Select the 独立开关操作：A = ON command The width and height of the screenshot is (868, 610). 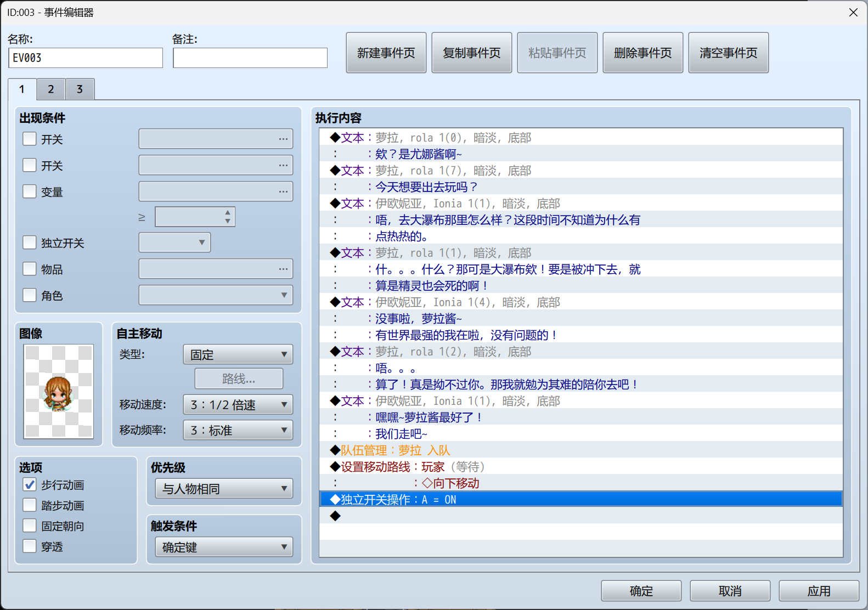[x=581, y=499]
